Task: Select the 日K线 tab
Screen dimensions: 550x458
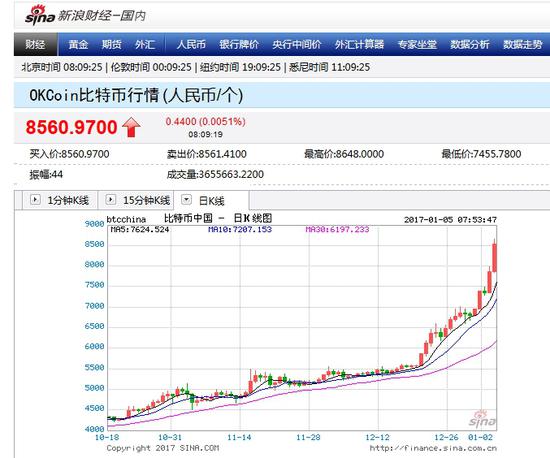Action: [212, 201]
